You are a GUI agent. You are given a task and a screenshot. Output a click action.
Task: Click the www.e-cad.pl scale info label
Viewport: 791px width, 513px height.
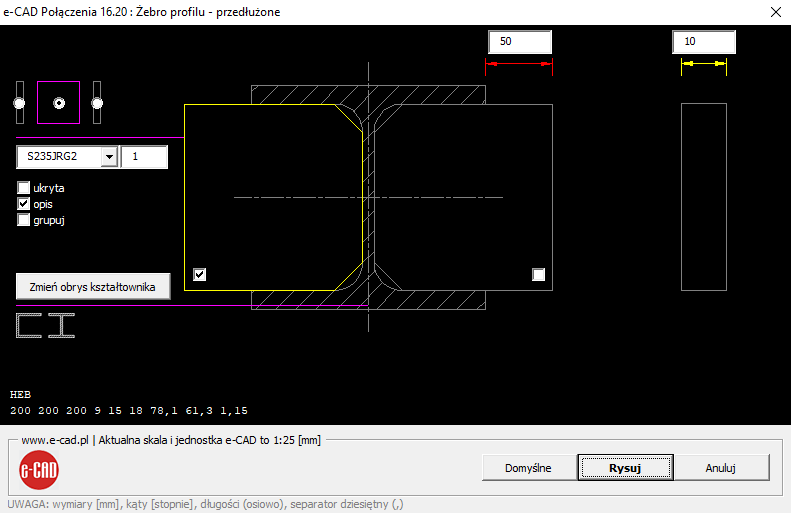coord(171,440)
